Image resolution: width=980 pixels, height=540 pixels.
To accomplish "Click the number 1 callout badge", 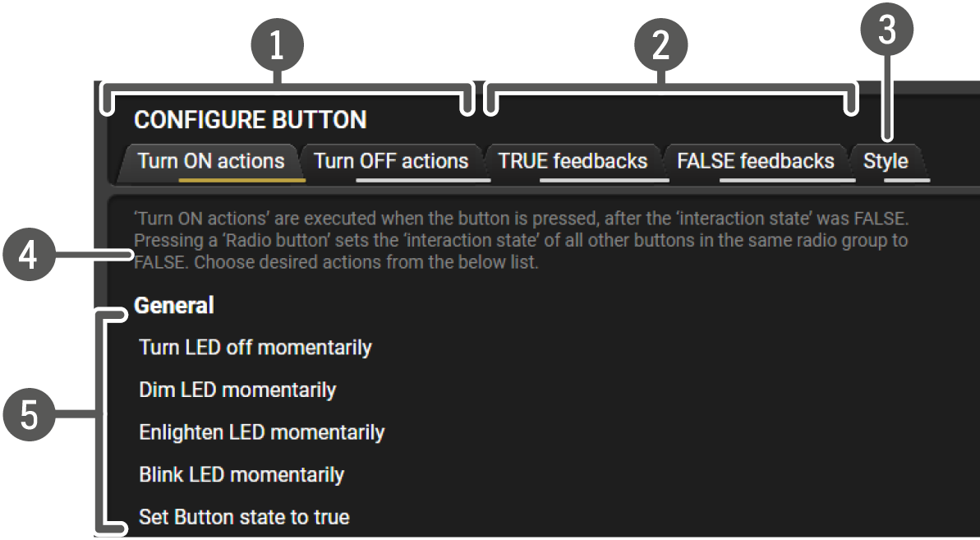I will 277,46.
